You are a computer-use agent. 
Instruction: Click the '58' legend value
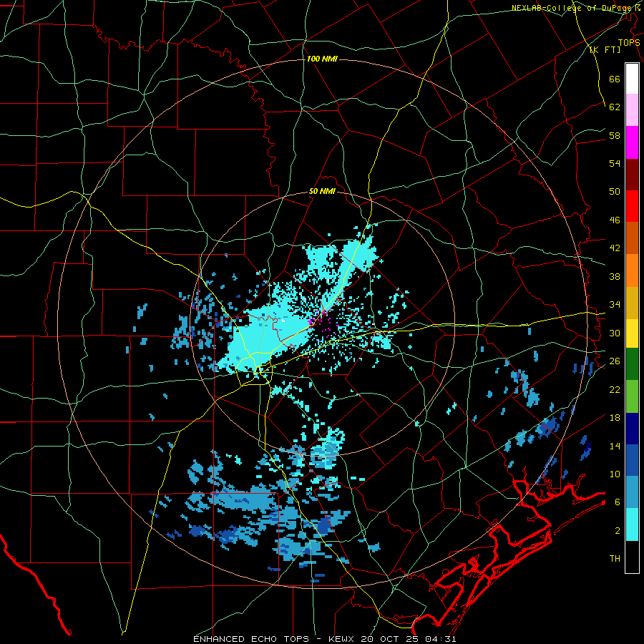pos(615,135)
